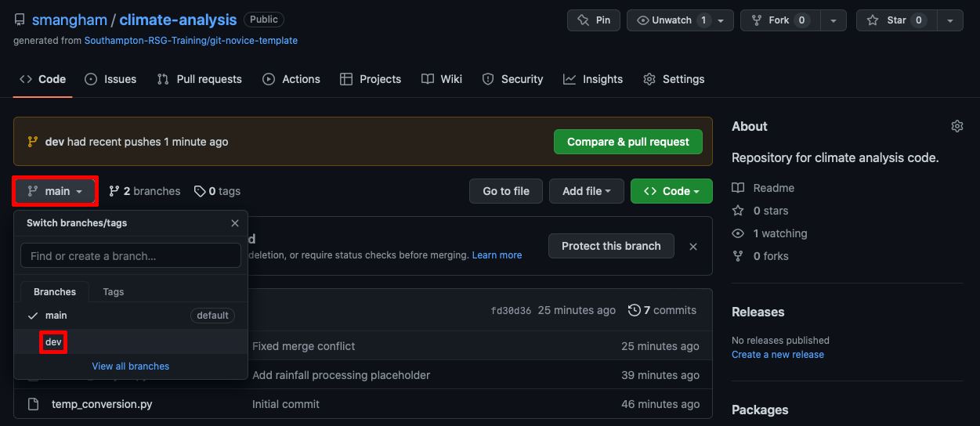Focus the Find or create a branch field
980x426 pixels.
click(x=131, y=255)
